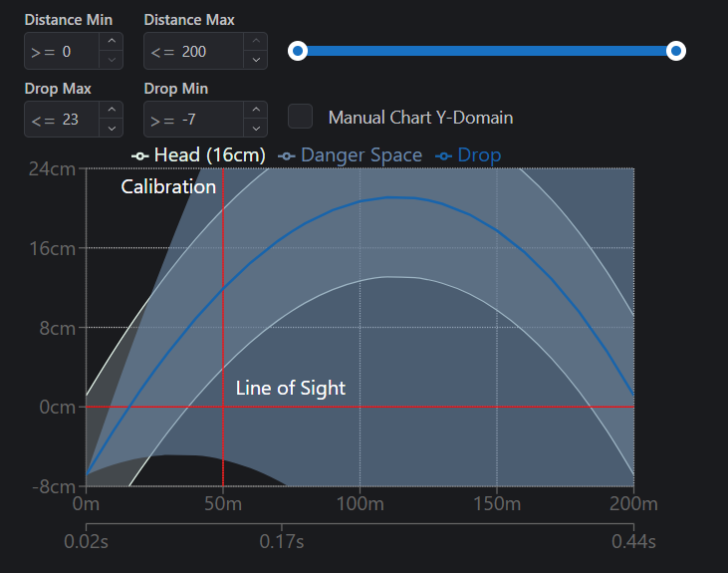This screenshot has width=728, height=573.
Task: Raise Drop Max value with up arrow
Action: point(112,111)
